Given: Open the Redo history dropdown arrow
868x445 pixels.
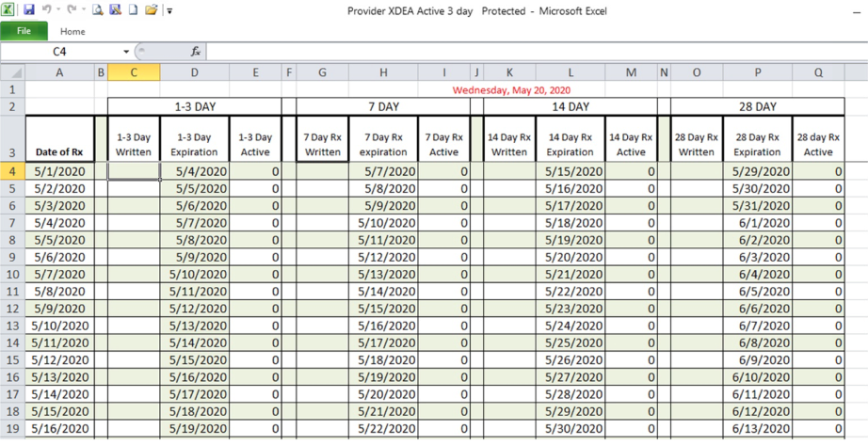Looking at the screenshot, I should tap(84, 10).
